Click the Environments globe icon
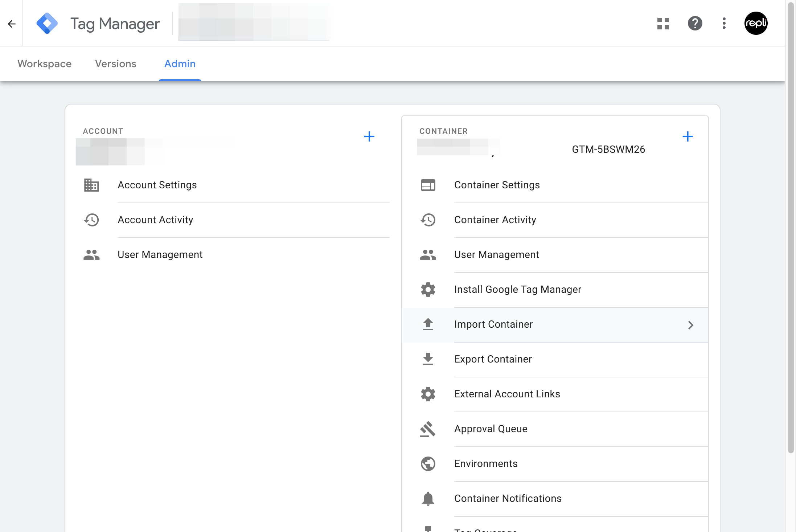Image resolution: width=796 pixels, height=532 pixels. coord(428,464)
